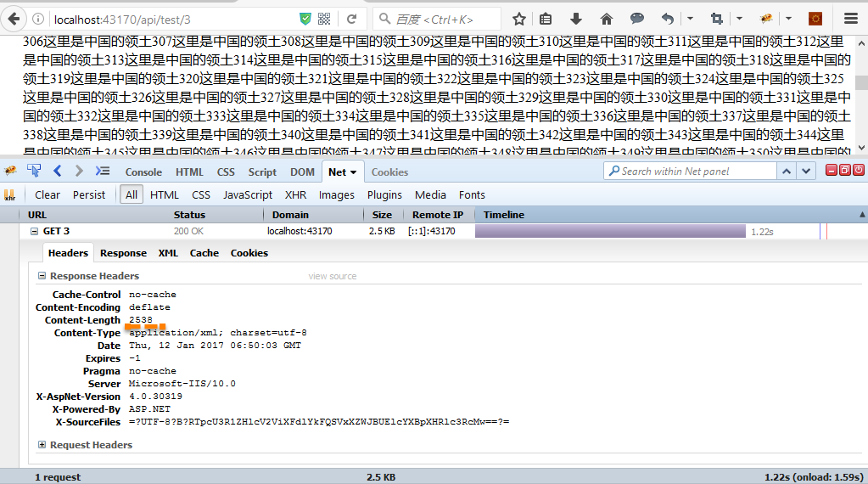Filter requests by JavaScript
Screen dimensions: 868x484
(248, 195)
